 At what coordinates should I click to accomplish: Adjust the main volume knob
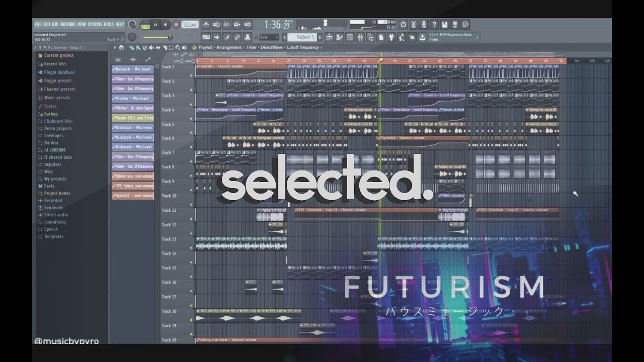[132, 24]
